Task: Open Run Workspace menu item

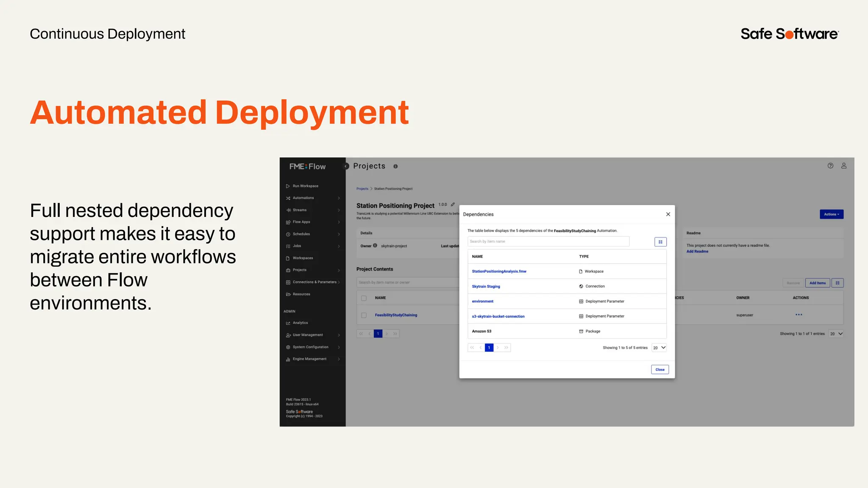Action: click(305, 186)
